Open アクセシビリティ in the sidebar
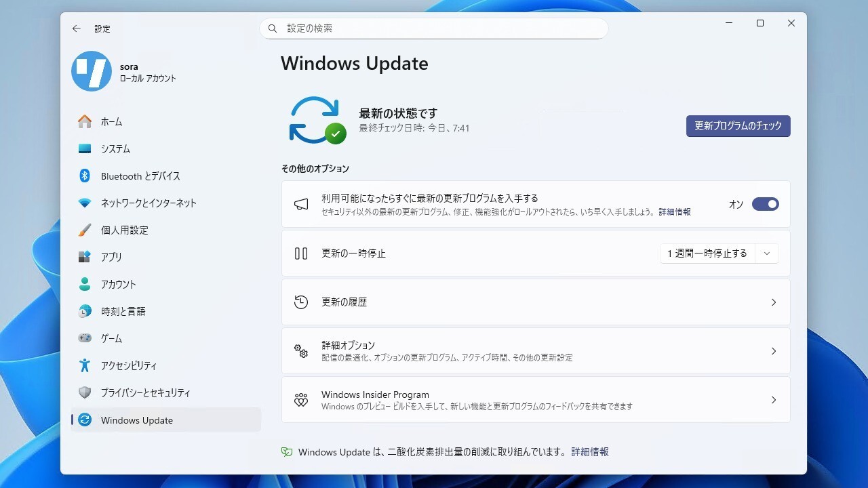The width and height of the screenshot is (868, 488). 165,365
